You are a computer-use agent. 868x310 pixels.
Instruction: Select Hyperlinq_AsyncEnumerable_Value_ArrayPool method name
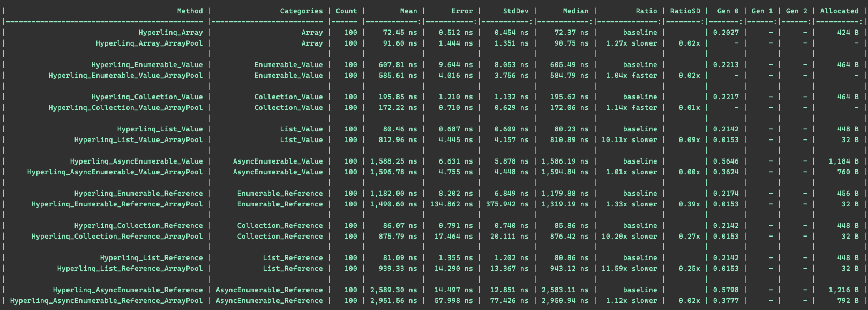point(115,172)
